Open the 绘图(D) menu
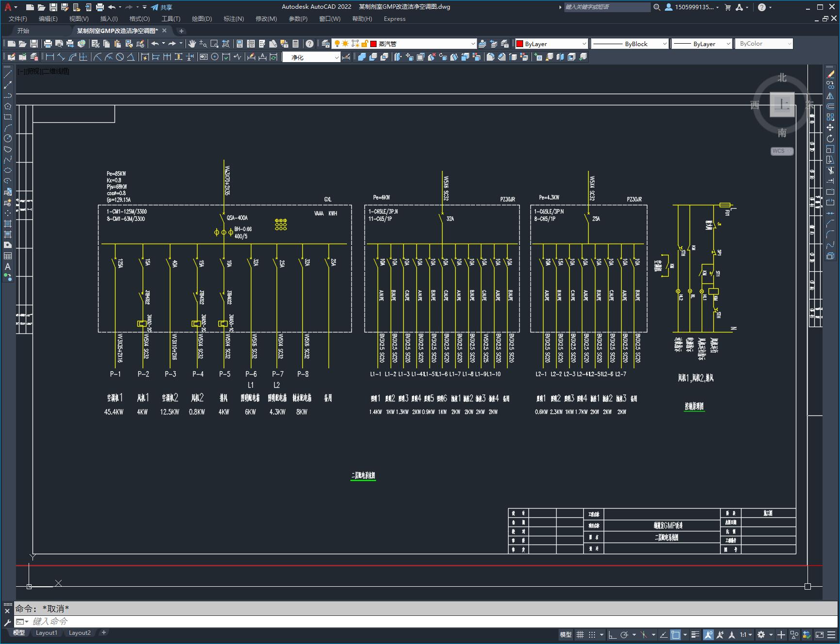 pos(202,18)
